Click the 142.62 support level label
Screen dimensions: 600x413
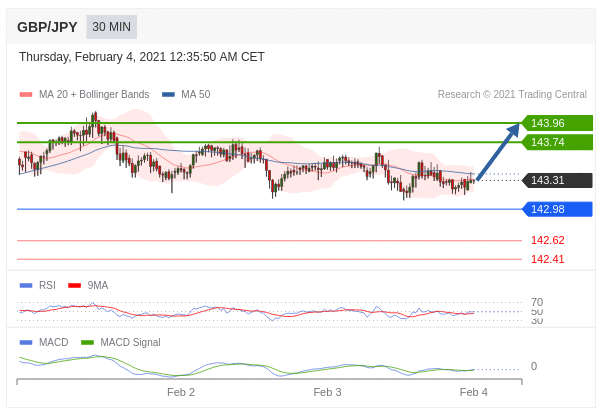tap(547, 240)
